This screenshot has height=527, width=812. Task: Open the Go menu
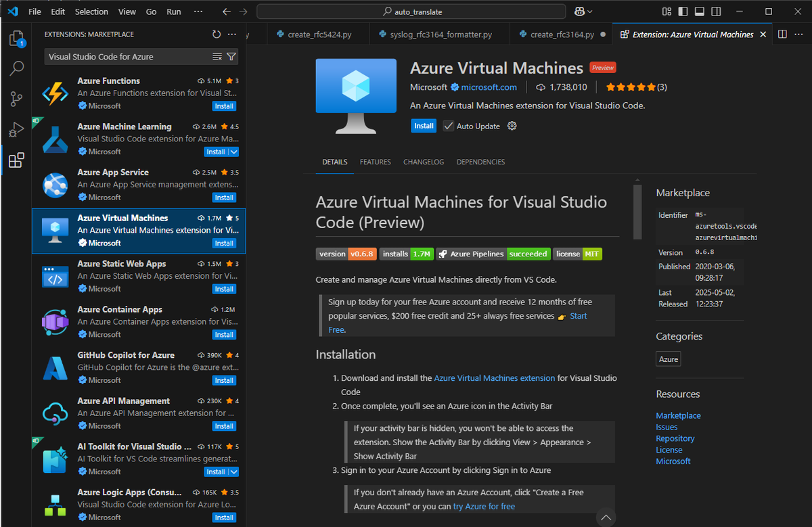click(152, 12)
